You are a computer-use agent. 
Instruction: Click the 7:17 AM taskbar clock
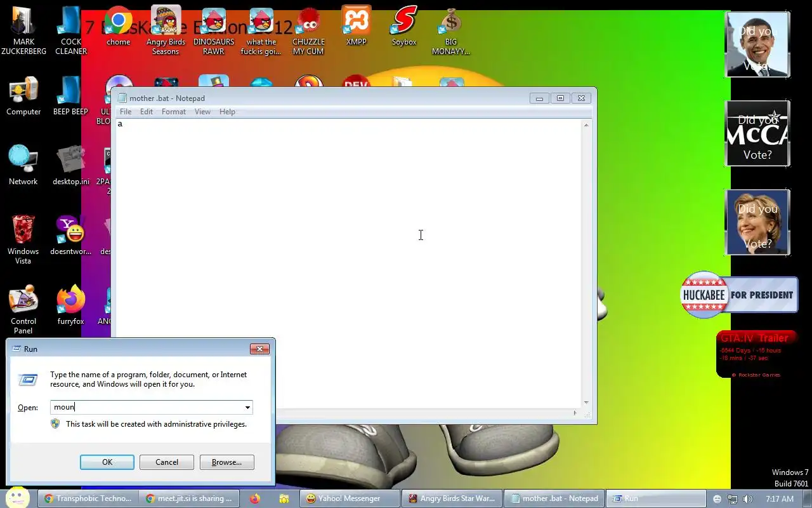[x=780, y=499]
